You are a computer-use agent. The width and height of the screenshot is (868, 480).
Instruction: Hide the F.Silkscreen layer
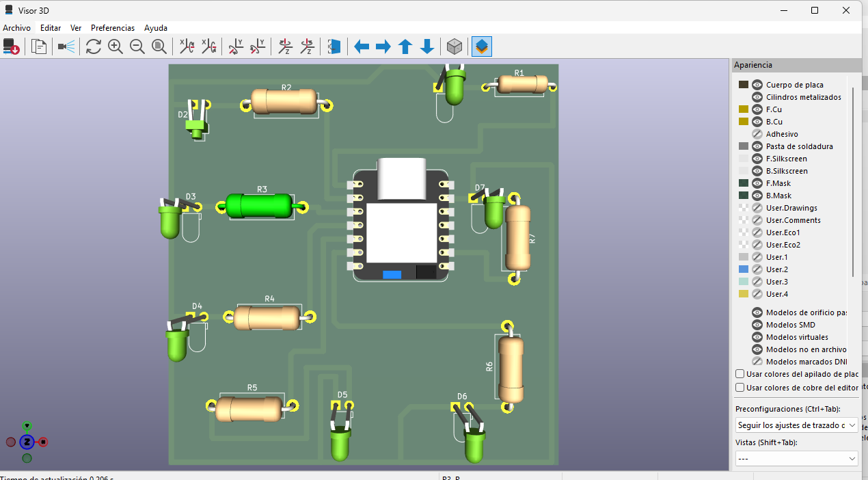coord(757,159)
